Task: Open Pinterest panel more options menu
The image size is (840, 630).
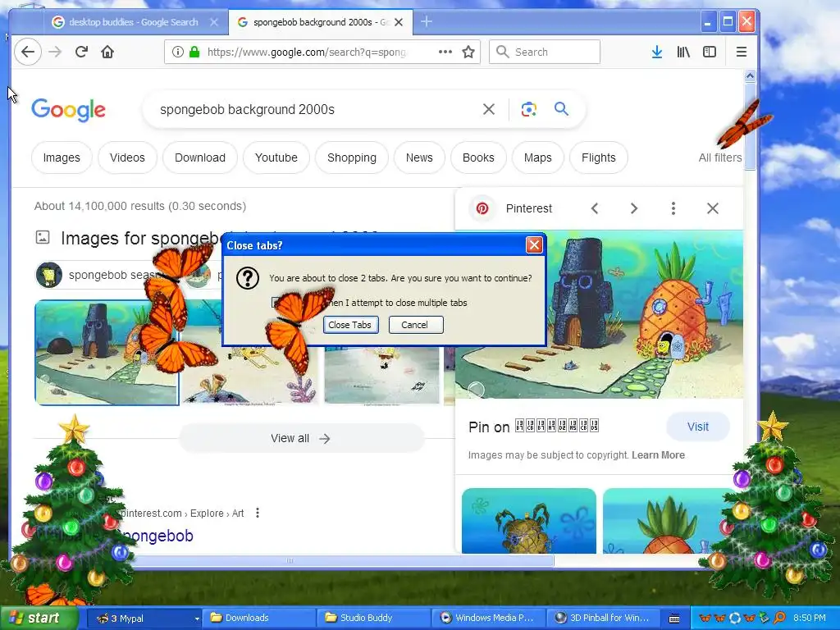Action: 673,208
